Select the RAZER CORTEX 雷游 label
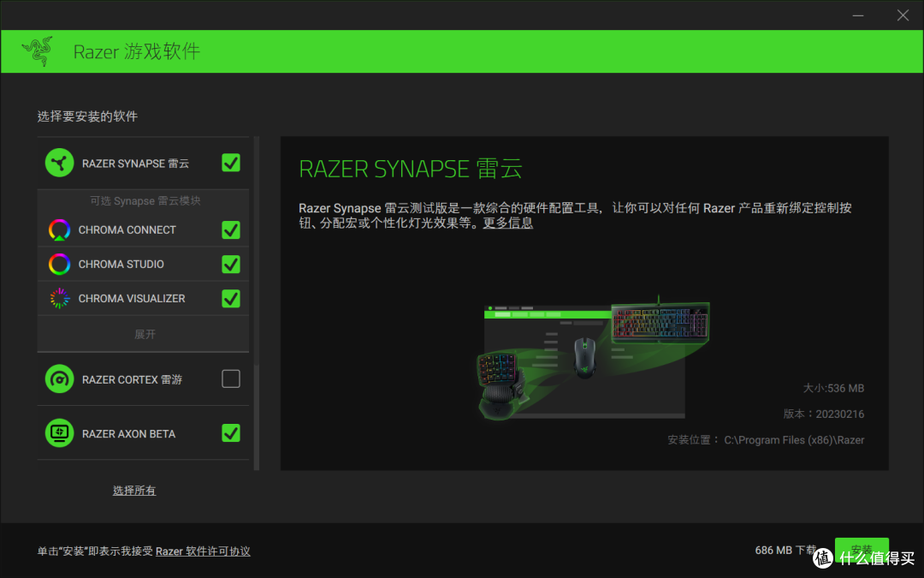 tap(132, 379)
